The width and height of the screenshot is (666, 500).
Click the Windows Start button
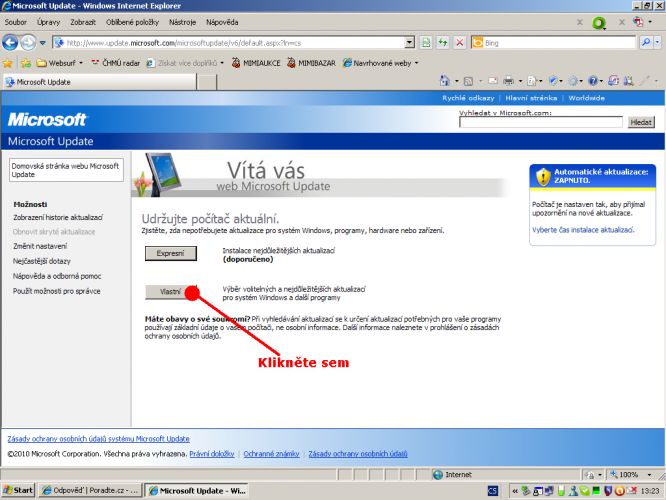18,490
